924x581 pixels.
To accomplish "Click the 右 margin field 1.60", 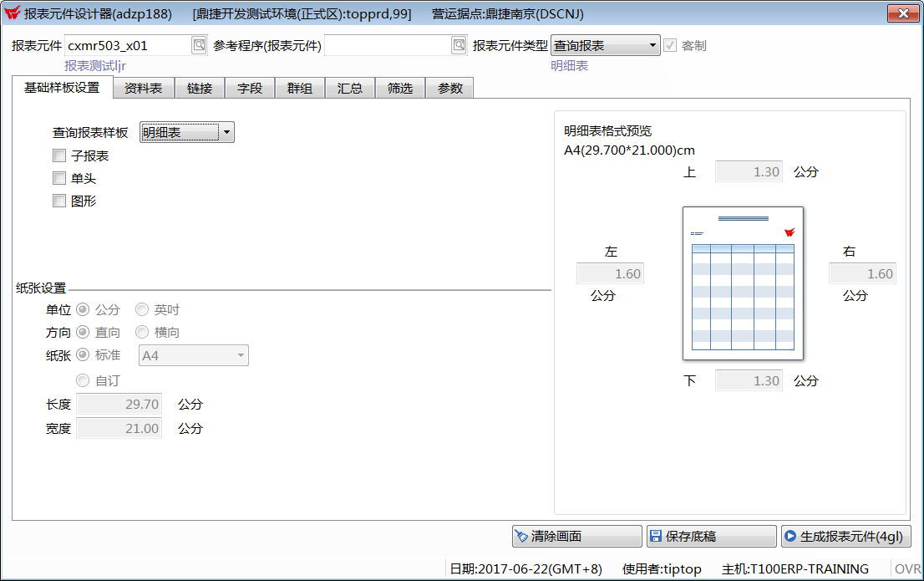I will pos(862,273).
